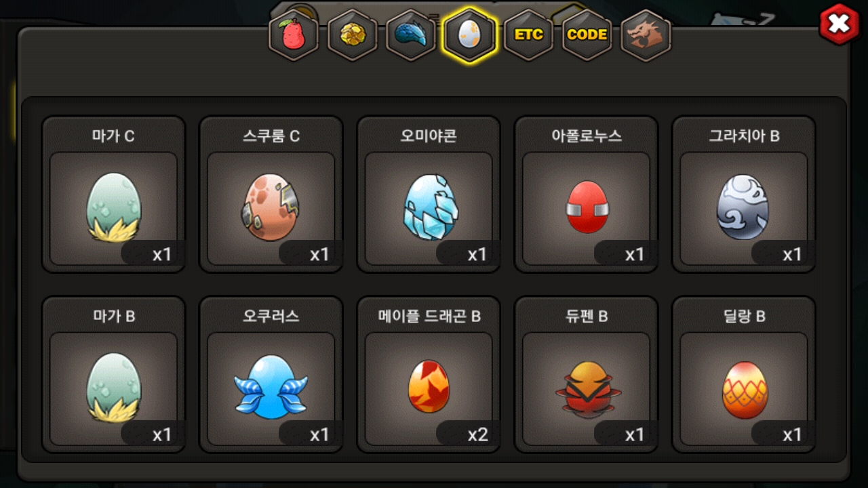Click the 오미야콘 item name label
The image size is (868, 488).
click(x=429, y=136)
